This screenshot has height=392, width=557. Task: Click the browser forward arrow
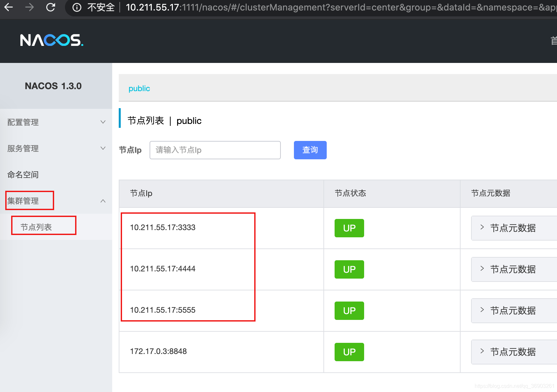tap(30, 7)
